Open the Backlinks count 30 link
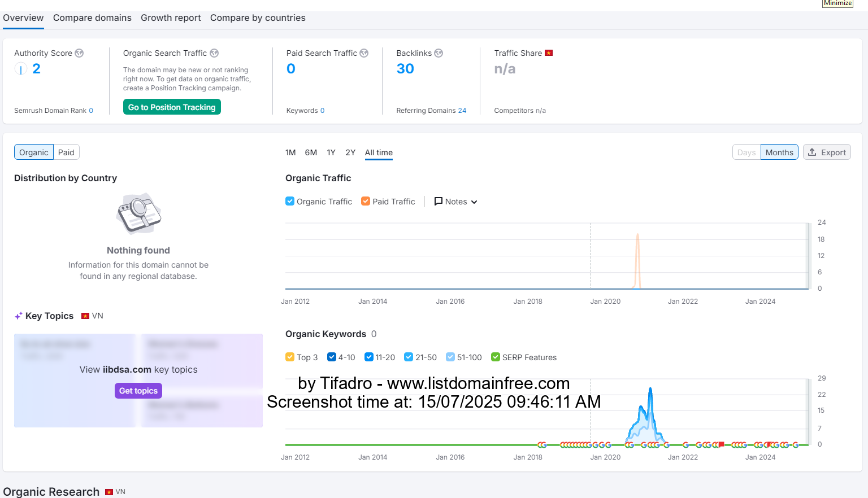 (405, 69)
